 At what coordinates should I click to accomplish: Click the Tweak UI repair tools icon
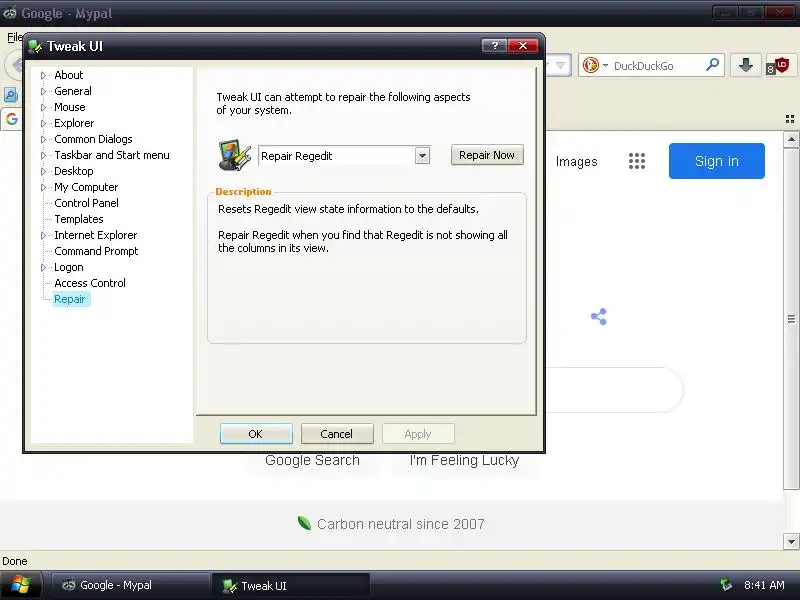point(235,155)
